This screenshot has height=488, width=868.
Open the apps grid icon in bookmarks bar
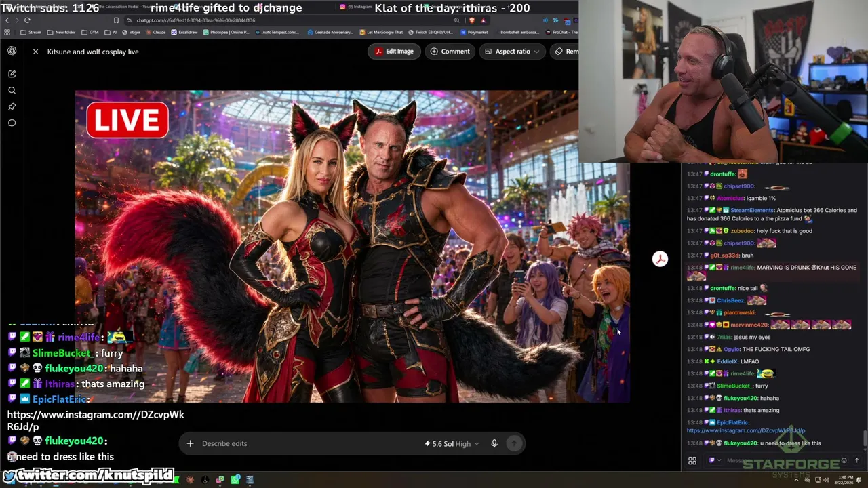pyautogui.click(x=7, y=32)
